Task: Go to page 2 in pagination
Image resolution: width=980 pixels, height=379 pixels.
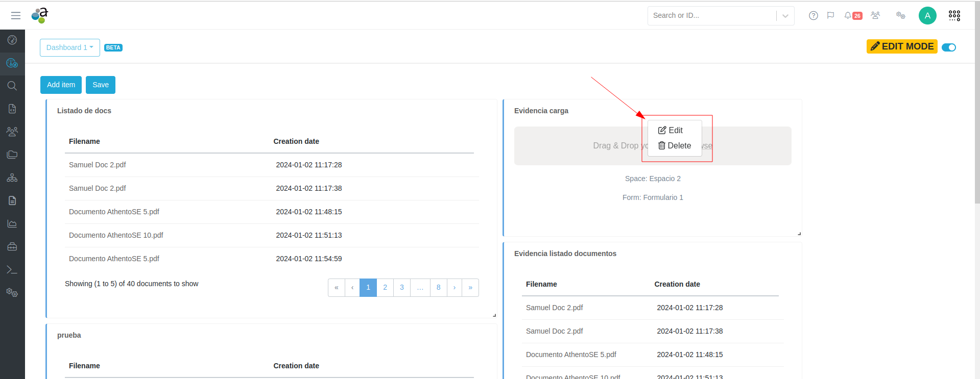Action: (385, 288)
